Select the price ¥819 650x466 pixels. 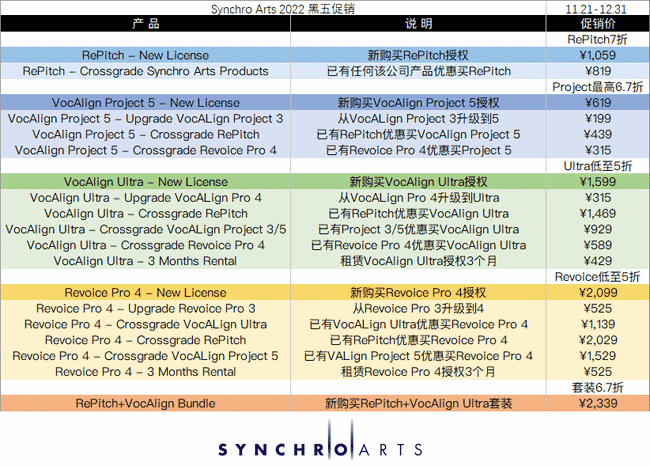click(598, 71)
